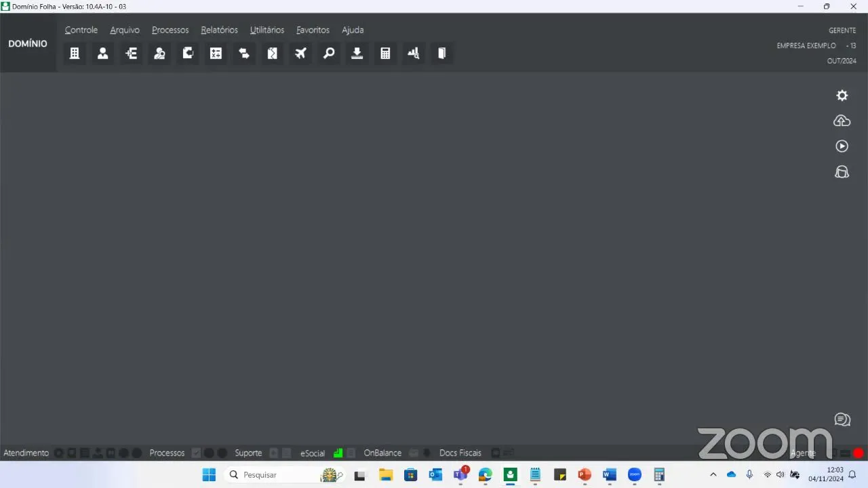The height and width of the screenshot is (488, 868).
Task: Open the math operators calculation icon
Action: click(216, 54)
